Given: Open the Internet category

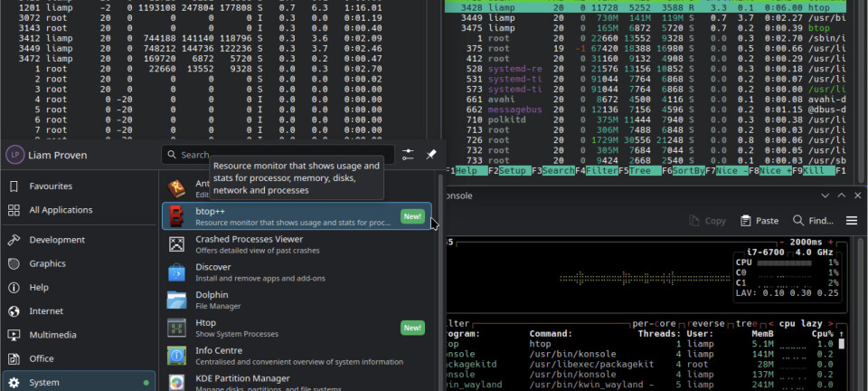Looking at the screenshot, I should (79, 311).
